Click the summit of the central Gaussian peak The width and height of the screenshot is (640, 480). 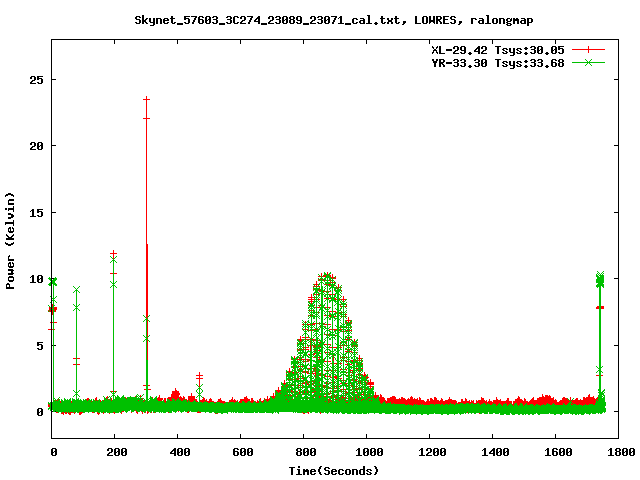[x=324, y=276]
